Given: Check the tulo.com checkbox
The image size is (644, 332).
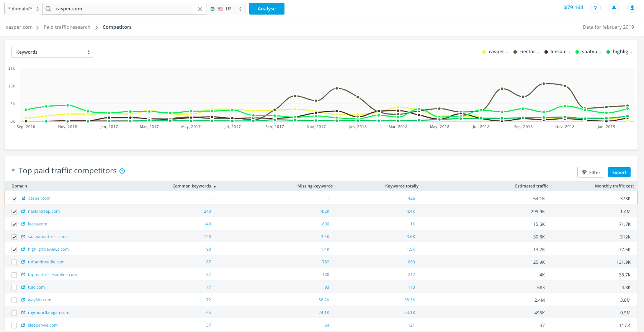Looking at the screenshot, I should click(14, 288).
